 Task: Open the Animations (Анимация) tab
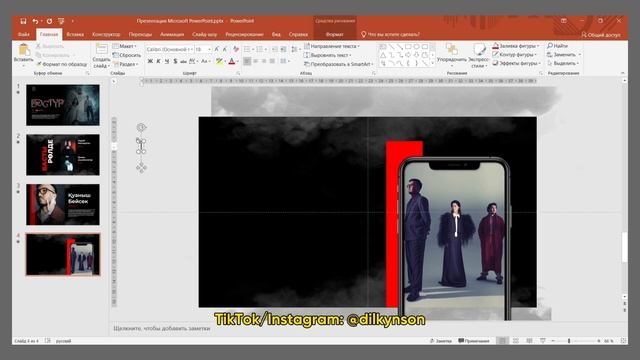[x=172, y=34]
